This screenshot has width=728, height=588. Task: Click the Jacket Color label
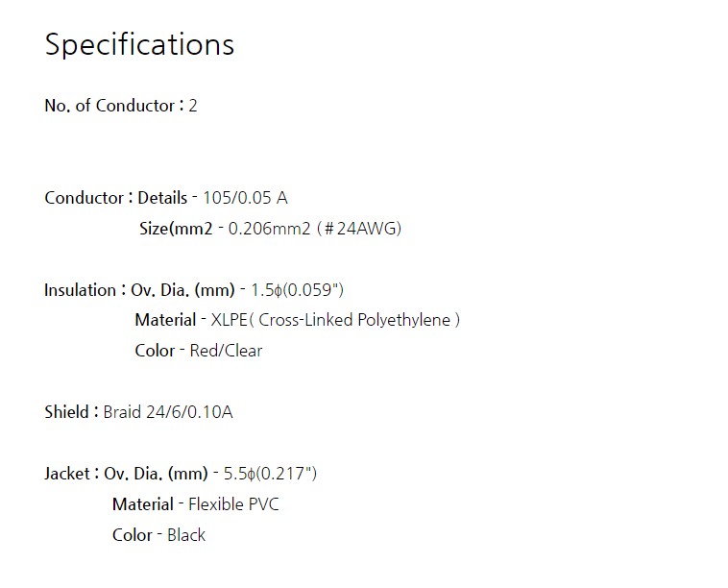tap(132, 535)
